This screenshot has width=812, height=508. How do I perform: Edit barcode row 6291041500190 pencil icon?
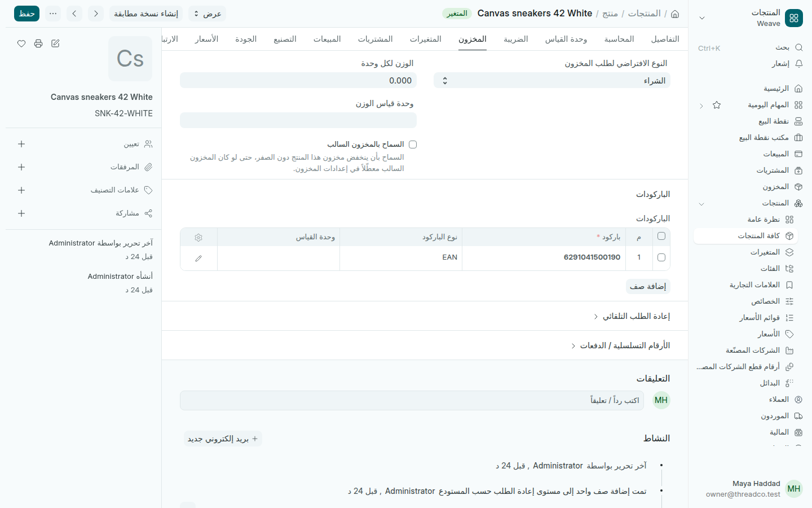coord(198,258)
